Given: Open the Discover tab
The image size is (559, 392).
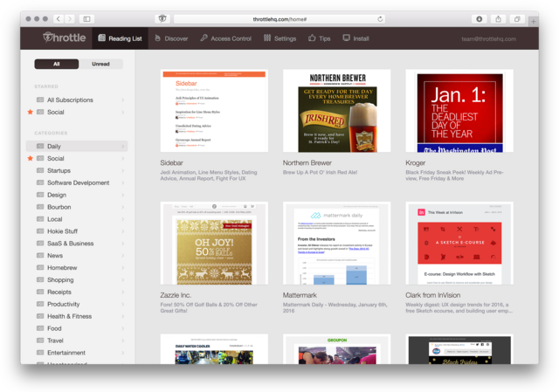Looking at the screenshot, I should pos(171,38).
